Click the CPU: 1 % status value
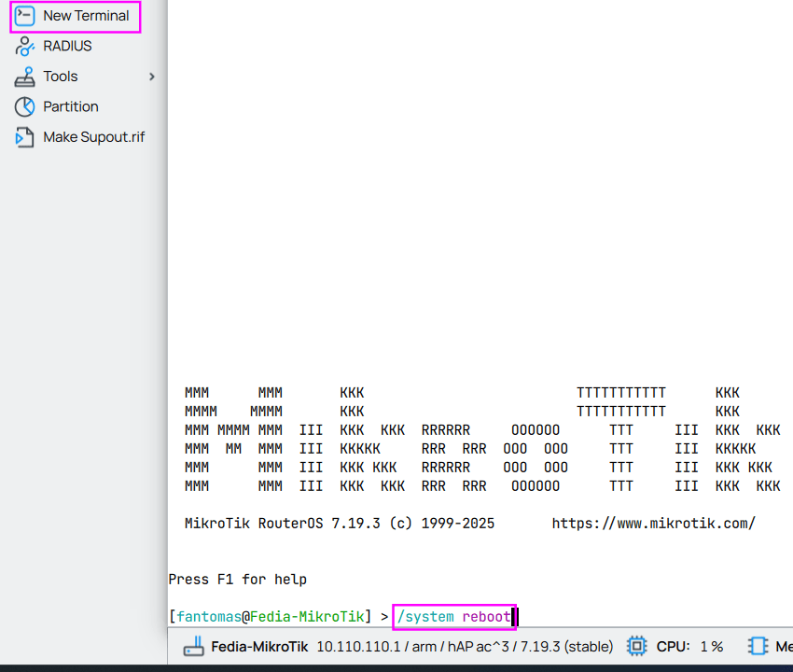Screen dimensions: 793x672 tap(689, 647)
